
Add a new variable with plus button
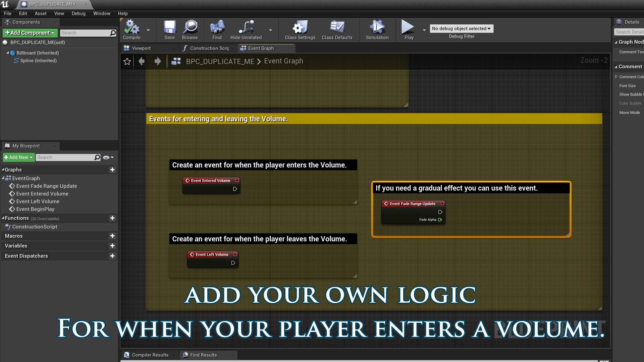coord(112,246)
